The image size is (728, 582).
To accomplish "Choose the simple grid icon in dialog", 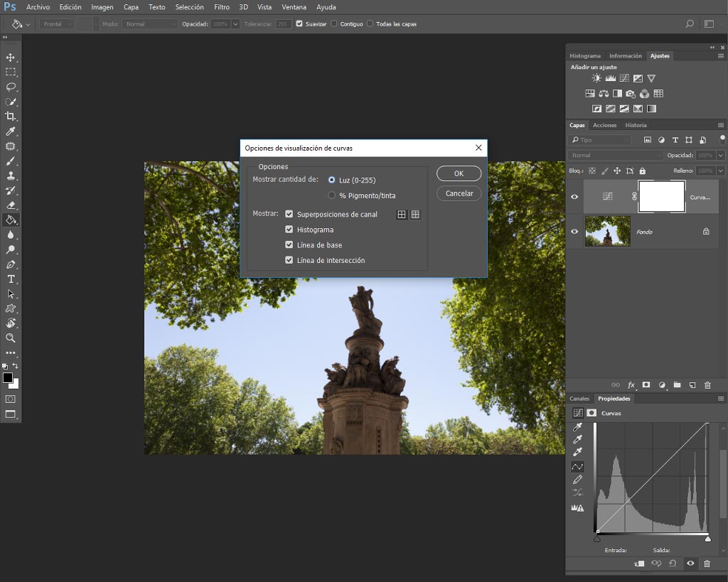I will [402, 215].
